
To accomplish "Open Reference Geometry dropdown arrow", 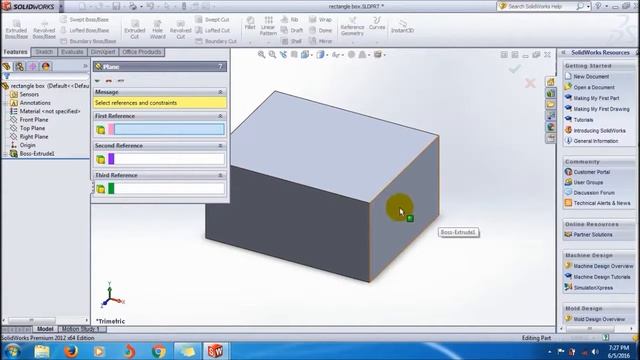I will tap(352, 42).
